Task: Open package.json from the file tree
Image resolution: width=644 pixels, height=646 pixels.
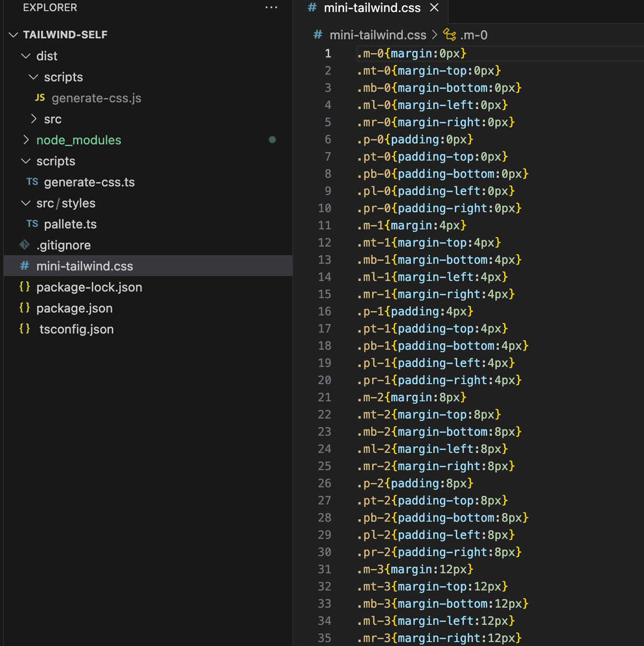Action: tap(74, 308)
